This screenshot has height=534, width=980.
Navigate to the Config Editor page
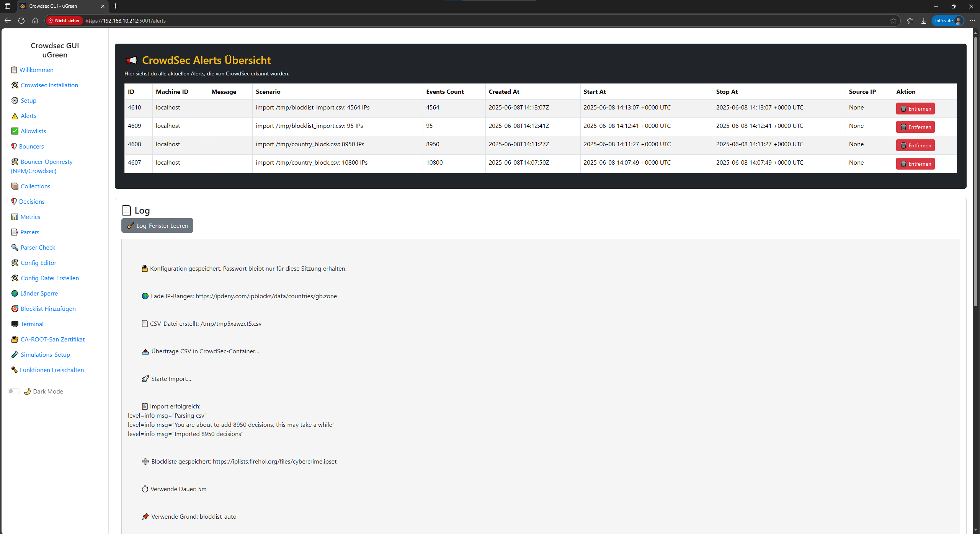(x=38, y=263)
